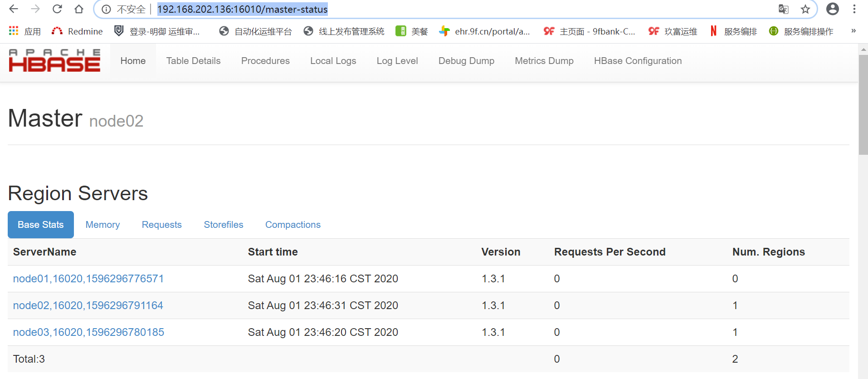Bookmark this page with the star icon
The image size is (868, 379).
point(805,9)
